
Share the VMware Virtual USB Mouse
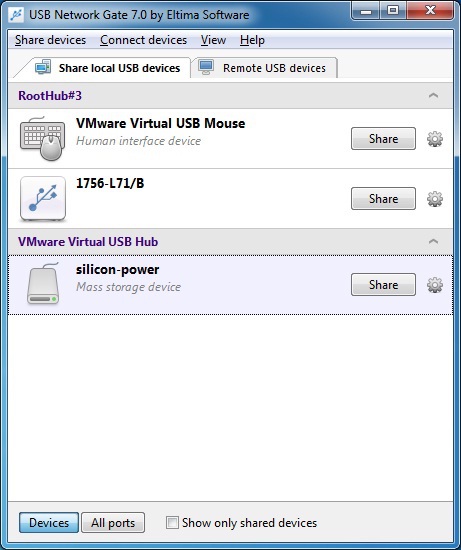point(383,139)
